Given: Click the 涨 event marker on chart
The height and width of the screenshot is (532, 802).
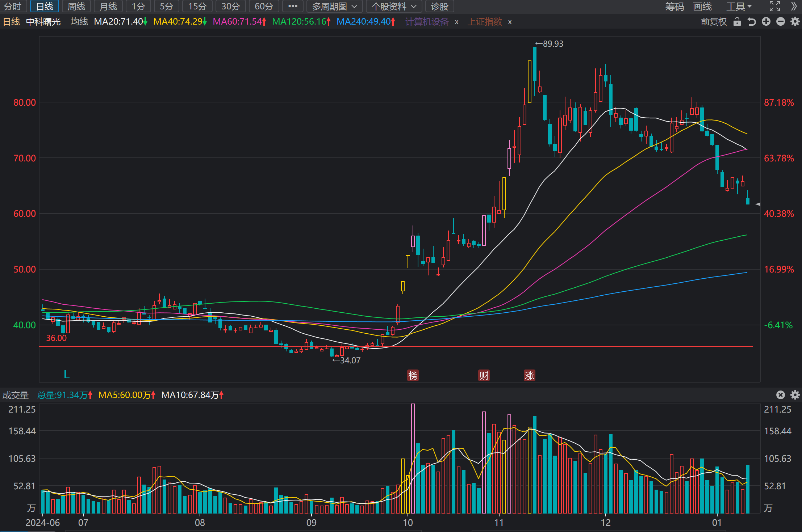Looking at the screenshot, I should click(x=530, y=375).
